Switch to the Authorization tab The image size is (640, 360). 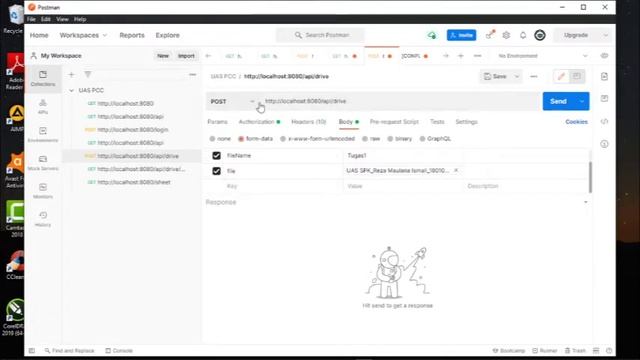pyautogui.click(x=259, y=122)
